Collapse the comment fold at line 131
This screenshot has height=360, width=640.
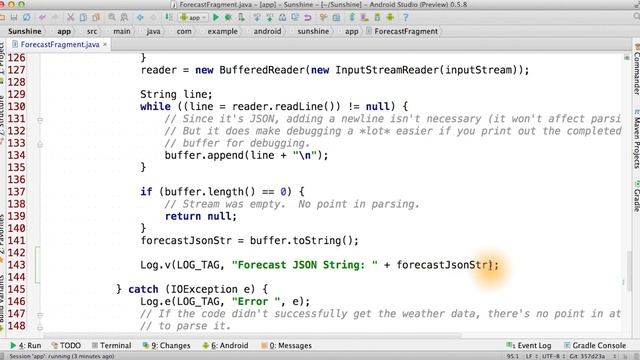tap(40, 120)
